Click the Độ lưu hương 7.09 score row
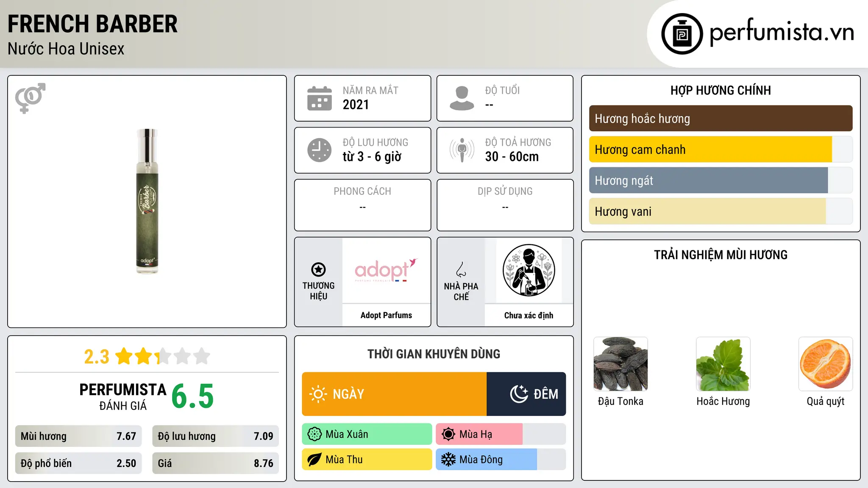This screenshot has height=488, width=868. point(215,436)
